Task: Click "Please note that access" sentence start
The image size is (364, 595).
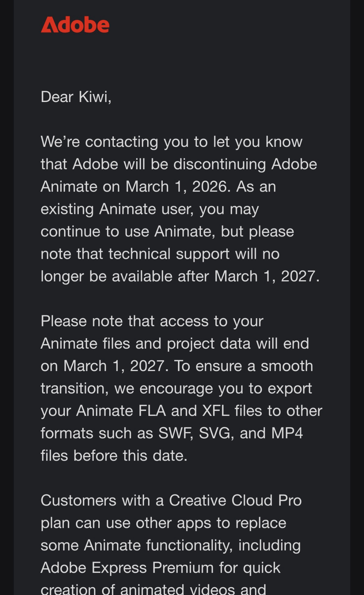Action: [124, 321]
